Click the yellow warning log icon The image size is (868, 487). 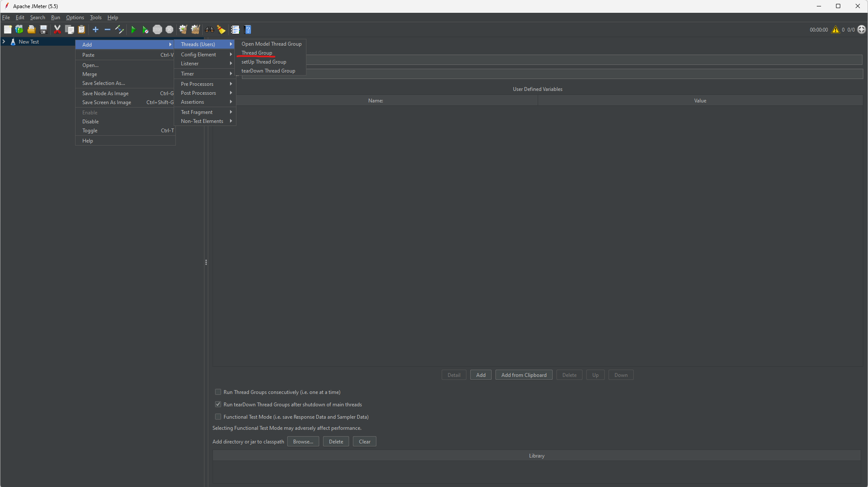tap(835, 29)
